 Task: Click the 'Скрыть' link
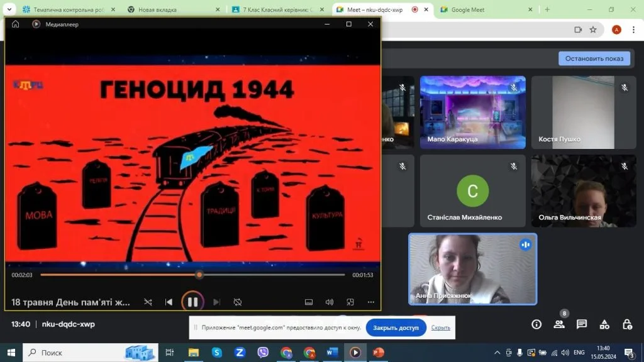[x=441, y=327]
